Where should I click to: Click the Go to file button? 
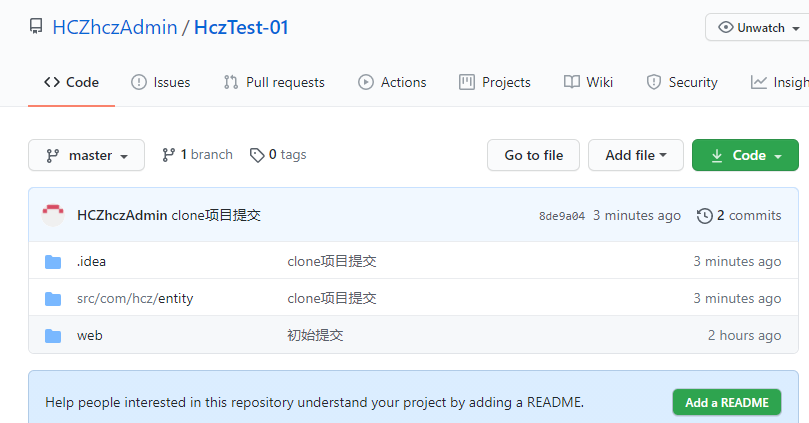[x=533, y=155]
